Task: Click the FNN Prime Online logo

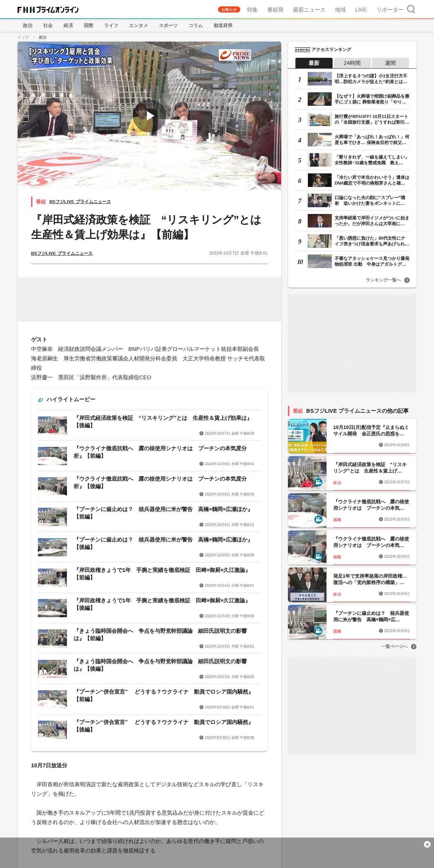Action: [x=48, y=9]
